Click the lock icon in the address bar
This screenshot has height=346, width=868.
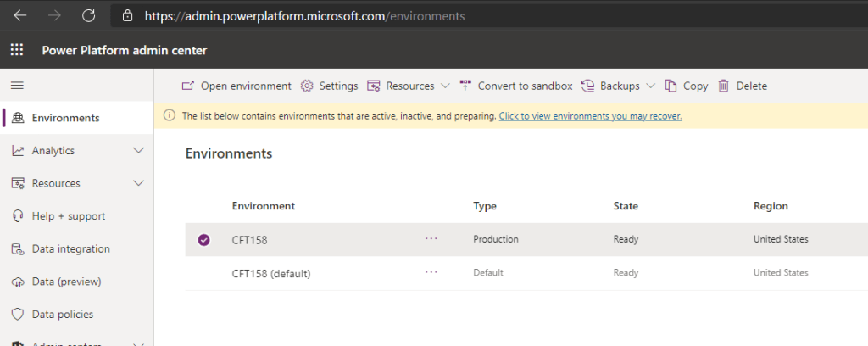click(128, 16)
